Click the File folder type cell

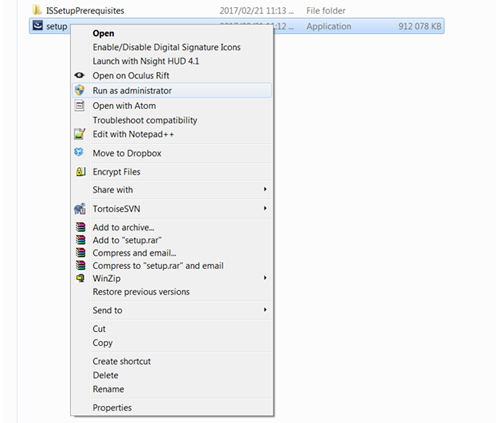326,11
